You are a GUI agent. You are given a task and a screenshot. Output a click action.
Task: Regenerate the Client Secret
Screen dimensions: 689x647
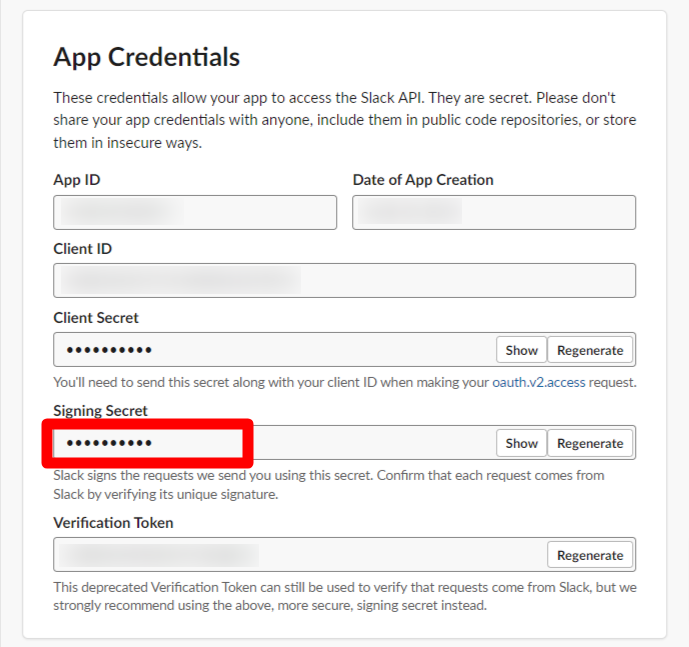(590, 350)
